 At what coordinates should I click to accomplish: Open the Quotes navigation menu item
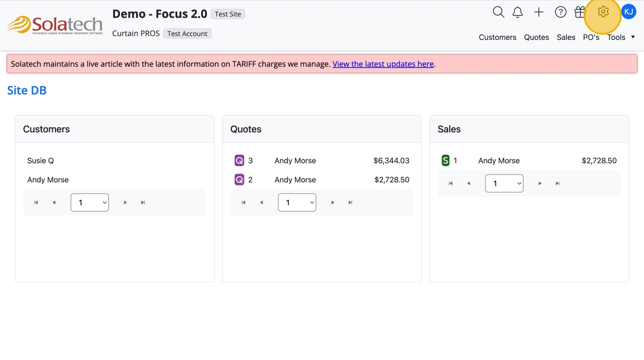point(537,37)
